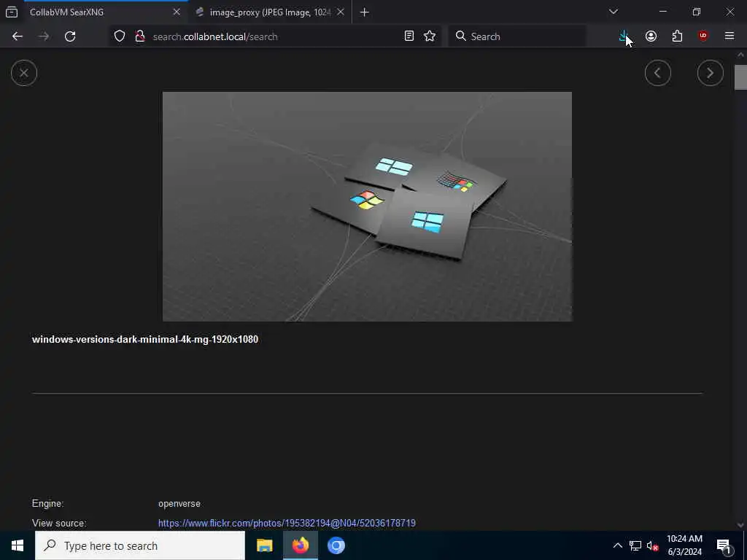Show next image result
The height and width of the screenshot is (560, 747).
click(x=710, y=73)
